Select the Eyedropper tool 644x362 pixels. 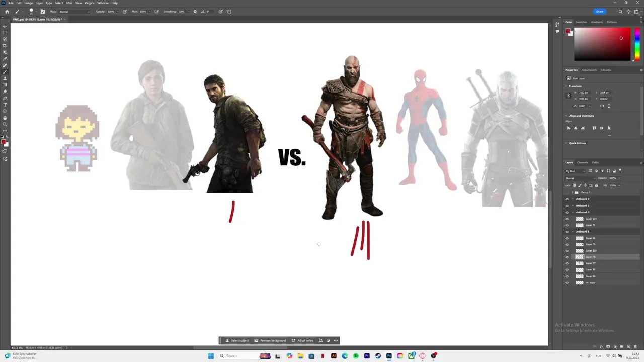click(5, 59)
